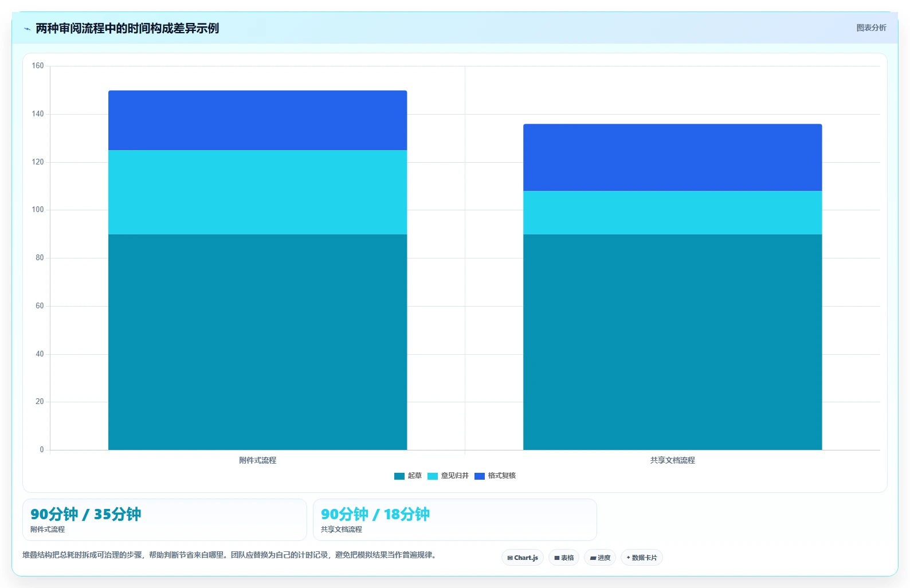
Task: Click the 共享文档流程 caption in the stat card
Action: point(342,530)
